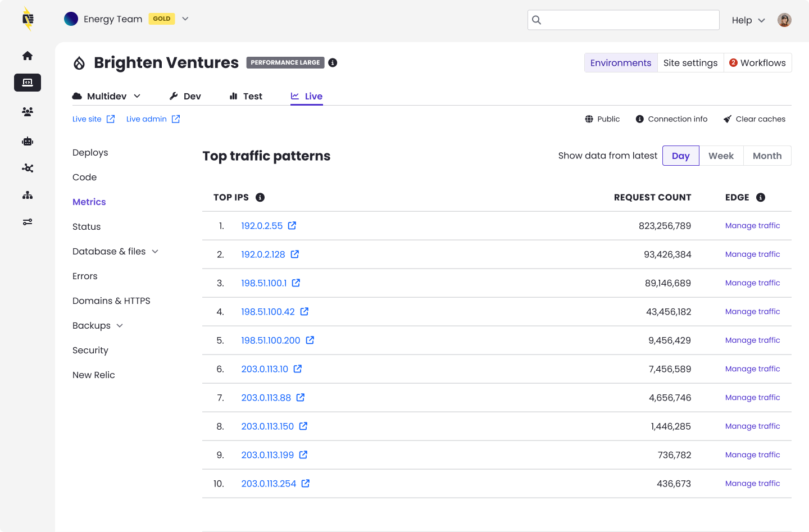
Task: Expand the Energy Team workspace dropdown
Action: pos(185,19)
